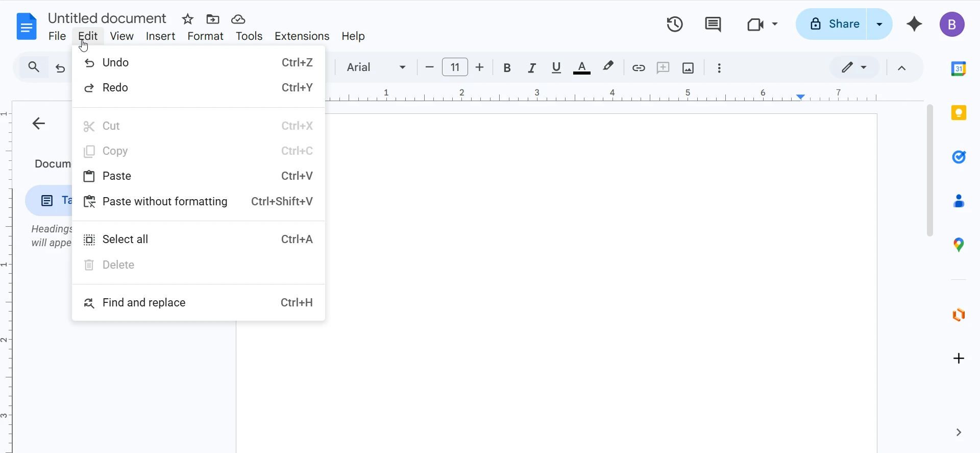The height and width of the screenshot is (453, 980).
Task: Toggle bold formatting
Action: pyautogui.click(x=507, y=68)
